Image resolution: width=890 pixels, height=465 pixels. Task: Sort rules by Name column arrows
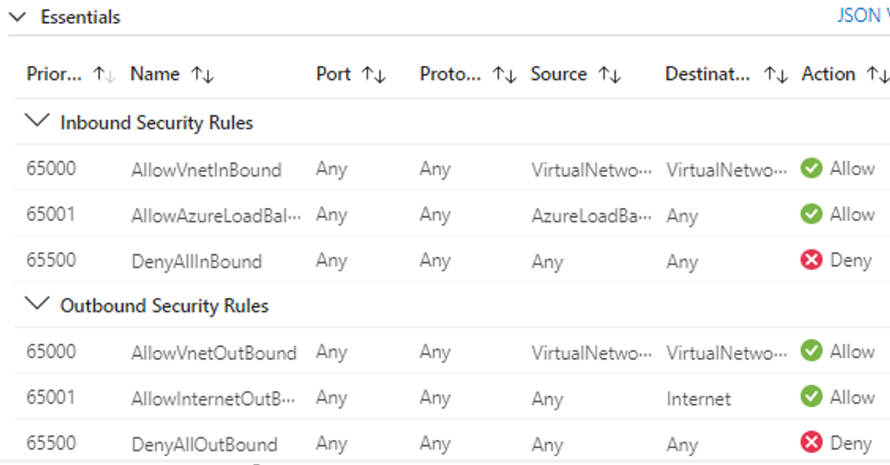[x=202, y=74]
